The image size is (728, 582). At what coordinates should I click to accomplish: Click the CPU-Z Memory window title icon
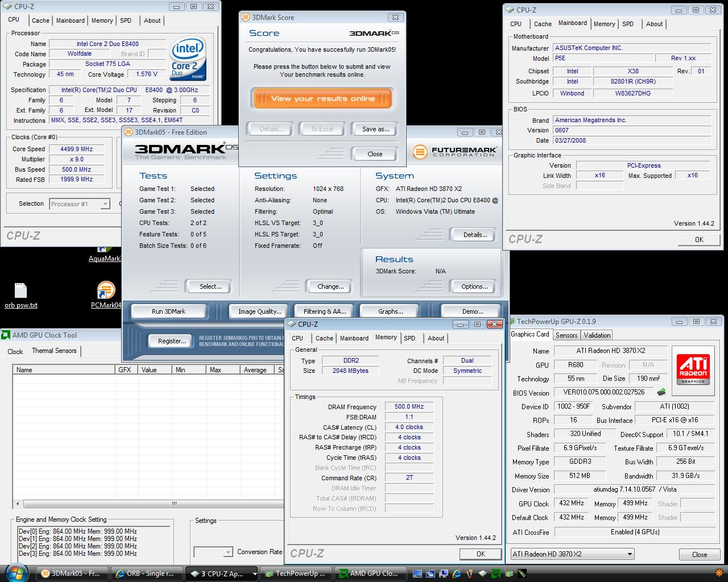point(292,325)
